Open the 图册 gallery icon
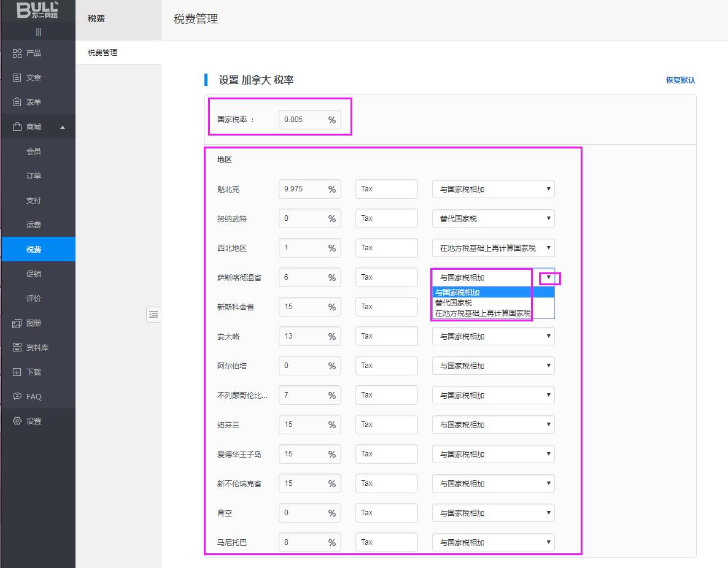 click(x=17, y=323)
